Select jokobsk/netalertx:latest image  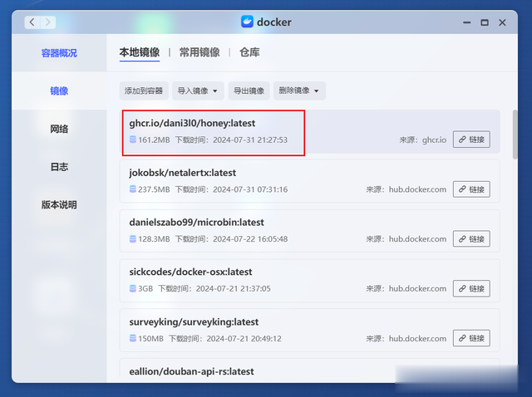[x=310, y=181]
